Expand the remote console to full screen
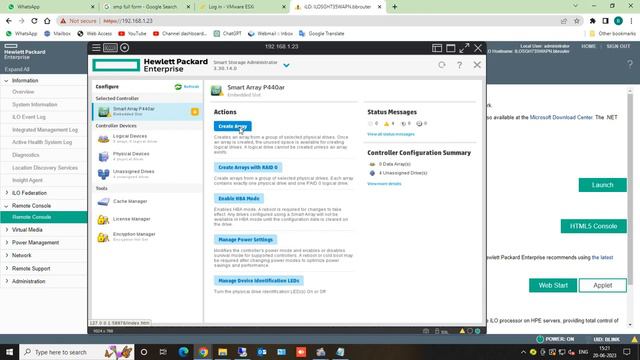The width and height of the screenshot is (640, 360). tap(464, 48)
